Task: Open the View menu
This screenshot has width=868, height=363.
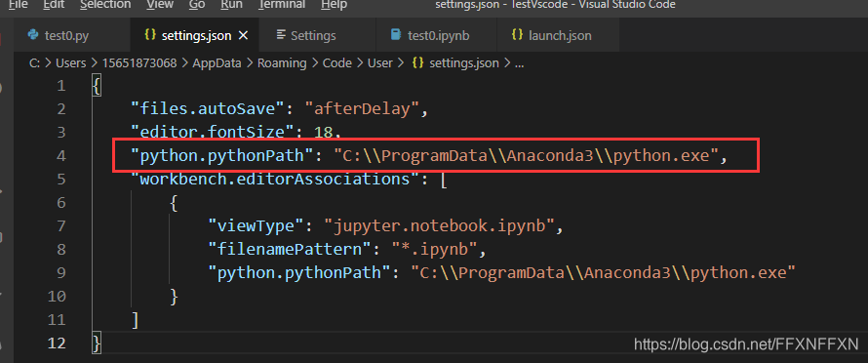Action: pyautogui.click(x=159, y=5)
